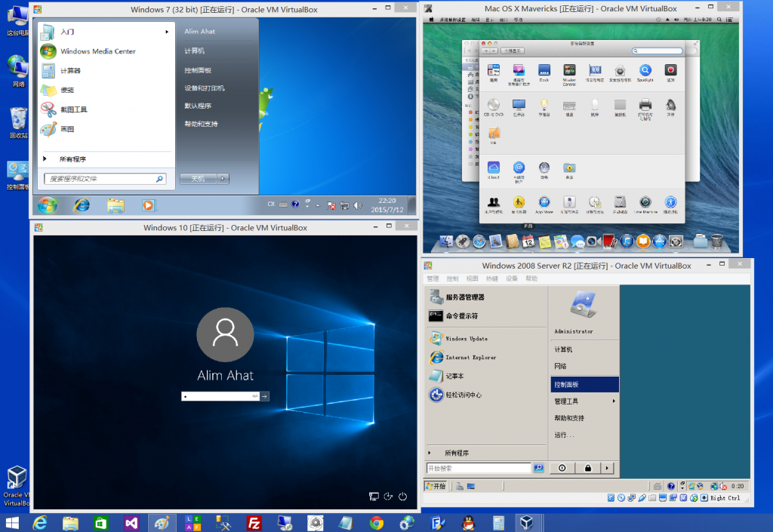This screenshot has height=532, width=773.
Task: Open shutdown options arrow next to 关机
Action: coord(223,179)
